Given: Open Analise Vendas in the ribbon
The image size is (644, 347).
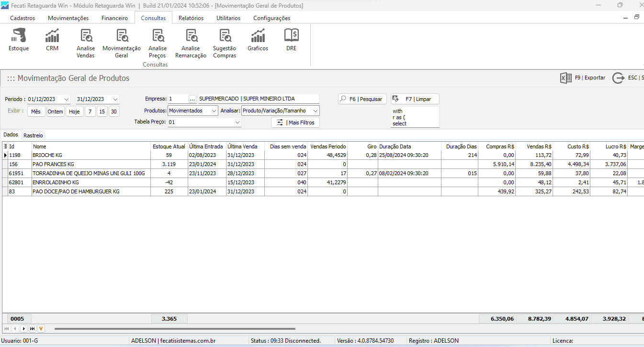Looking at the screenshot, I should click(x=86, y=36).
